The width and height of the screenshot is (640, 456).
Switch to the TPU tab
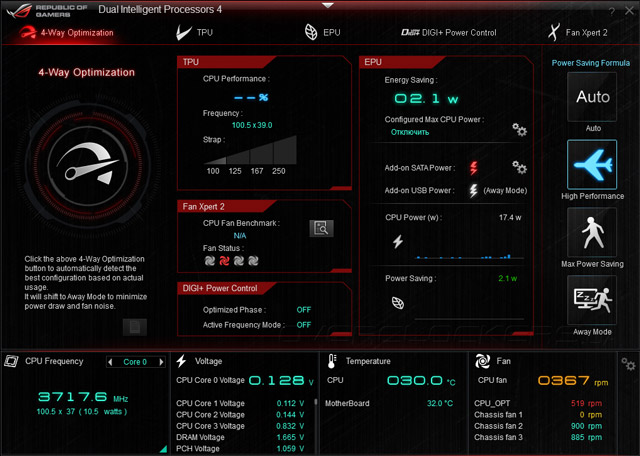pos(194,33)
